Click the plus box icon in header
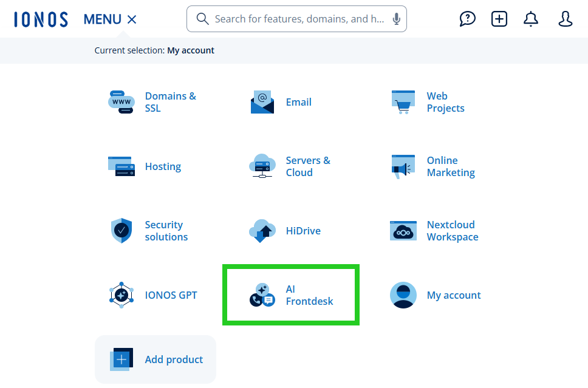 [499, 19]
